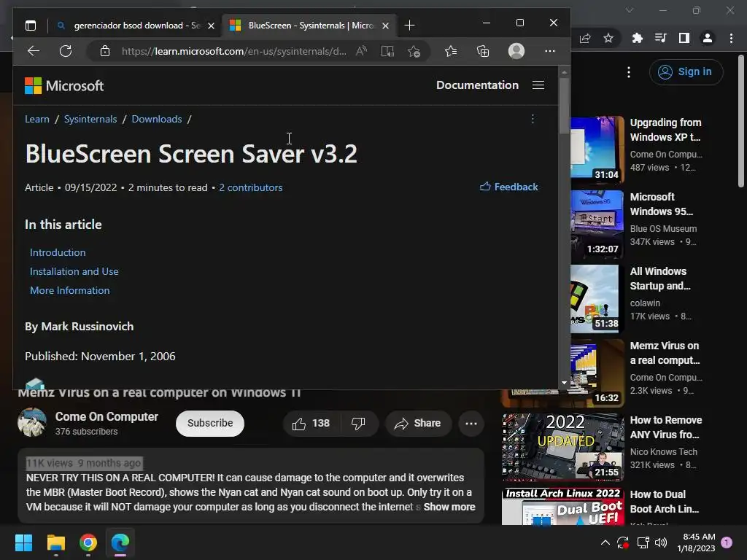The height and width of the screenshot is (560, 747).
Task: Open article more actions vertical dots
Action: [533, 119]
